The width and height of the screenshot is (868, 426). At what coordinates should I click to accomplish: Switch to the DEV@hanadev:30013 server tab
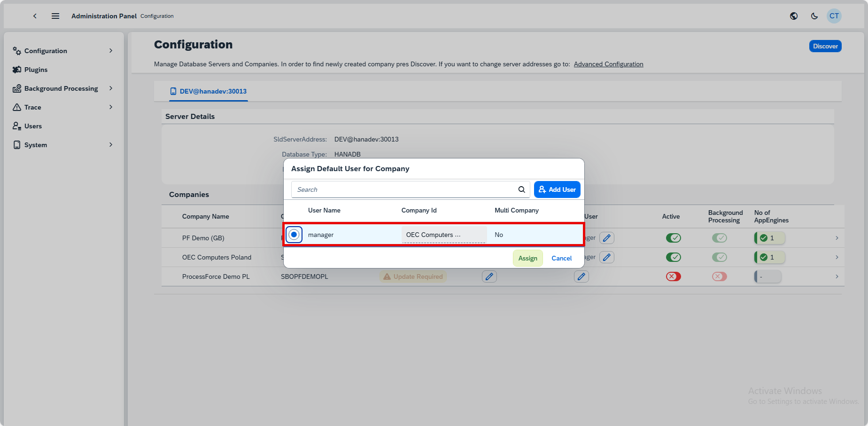tap(209, 91)
